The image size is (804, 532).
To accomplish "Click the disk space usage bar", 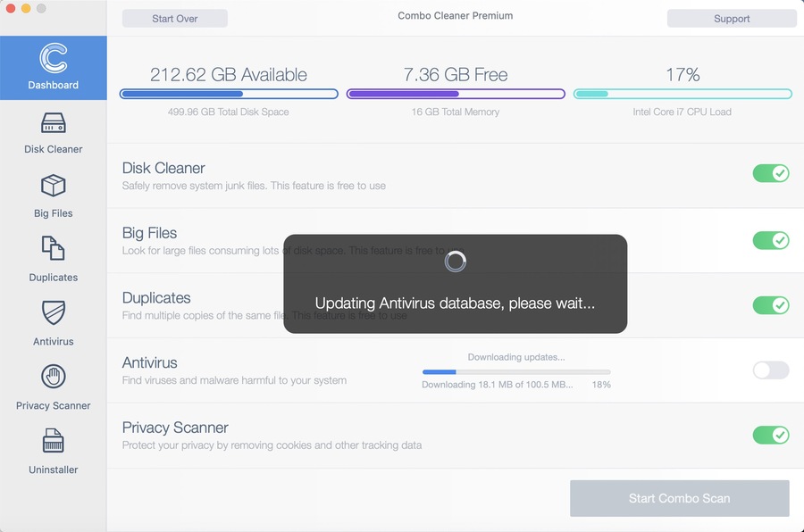I will [x=229, y=94].
